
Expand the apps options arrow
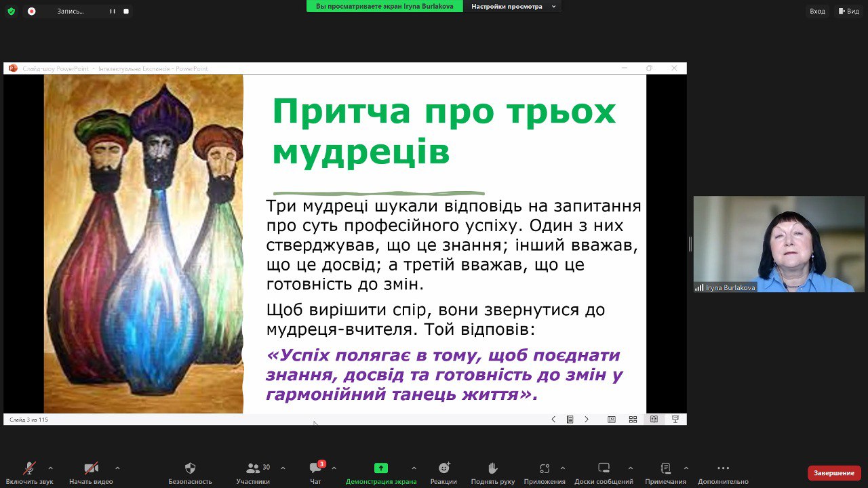pos(562,468)
